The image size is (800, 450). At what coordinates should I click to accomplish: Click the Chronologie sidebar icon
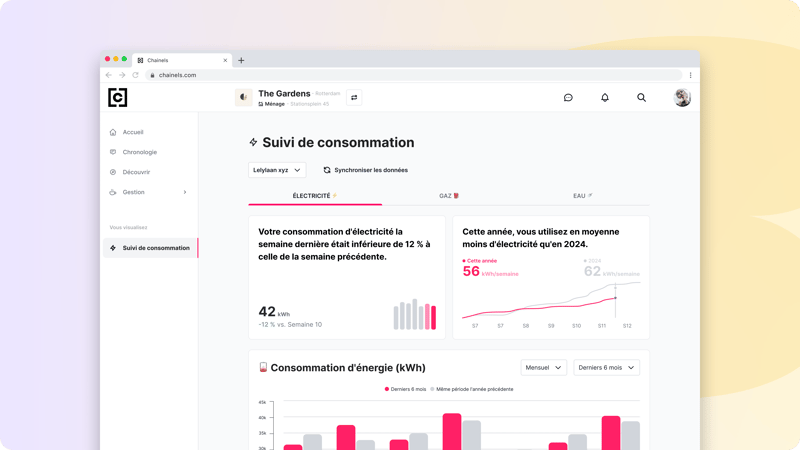point(113,152)
